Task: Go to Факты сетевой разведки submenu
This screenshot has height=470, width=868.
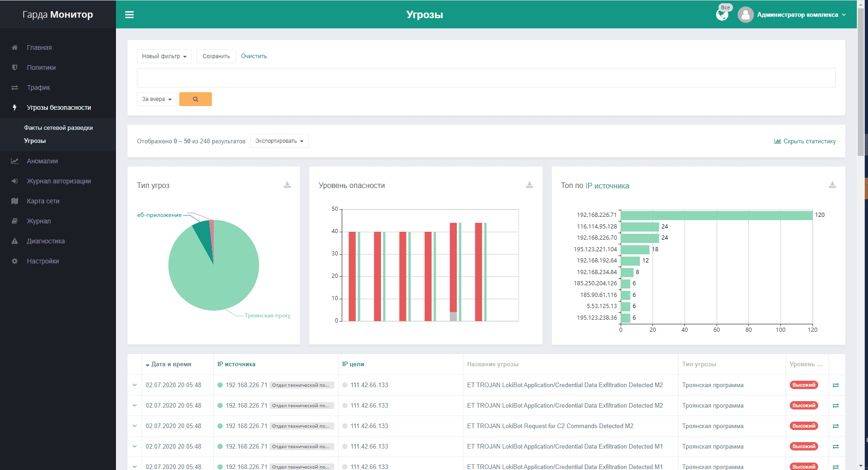Action: 58,128
